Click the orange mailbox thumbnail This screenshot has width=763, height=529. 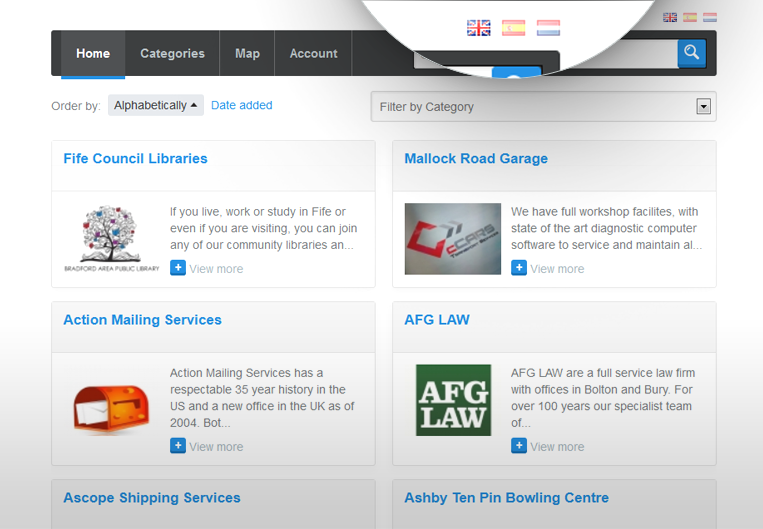coord(111,409)
